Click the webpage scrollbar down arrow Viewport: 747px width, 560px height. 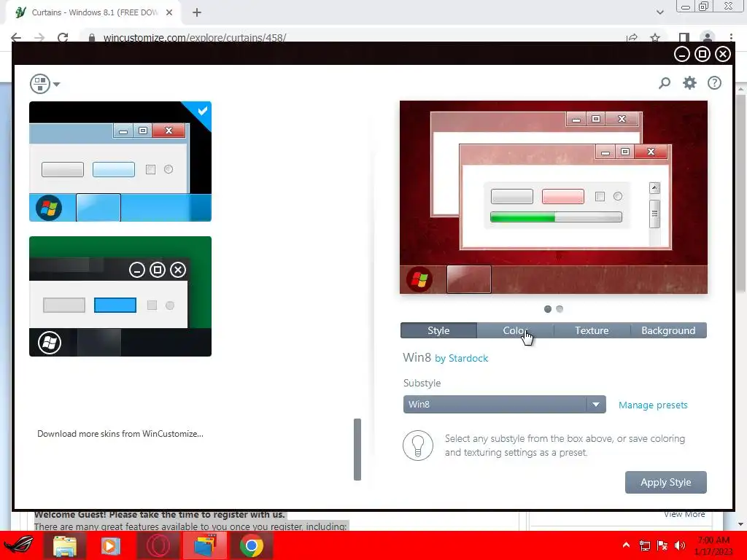741,524
